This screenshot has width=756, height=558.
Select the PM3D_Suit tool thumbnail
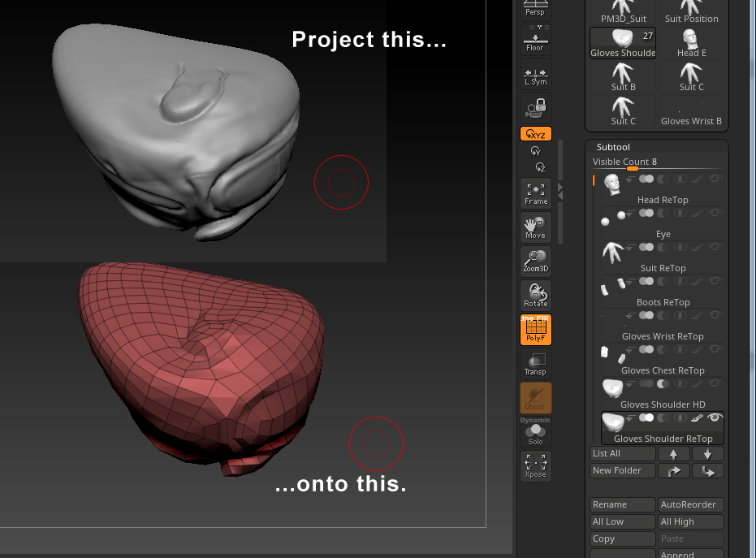[x=623, y=12]
